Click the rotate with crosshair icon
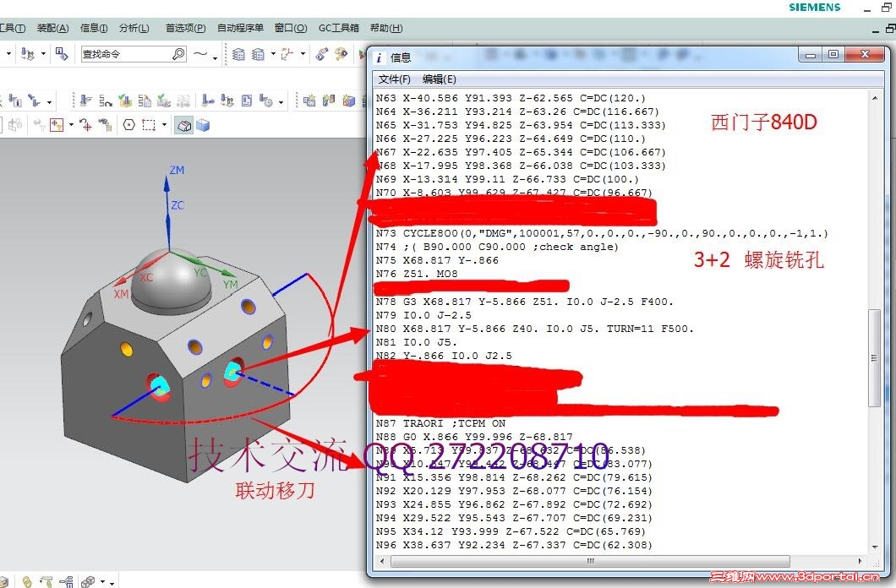896x588 pixels. tap(85, 125)
